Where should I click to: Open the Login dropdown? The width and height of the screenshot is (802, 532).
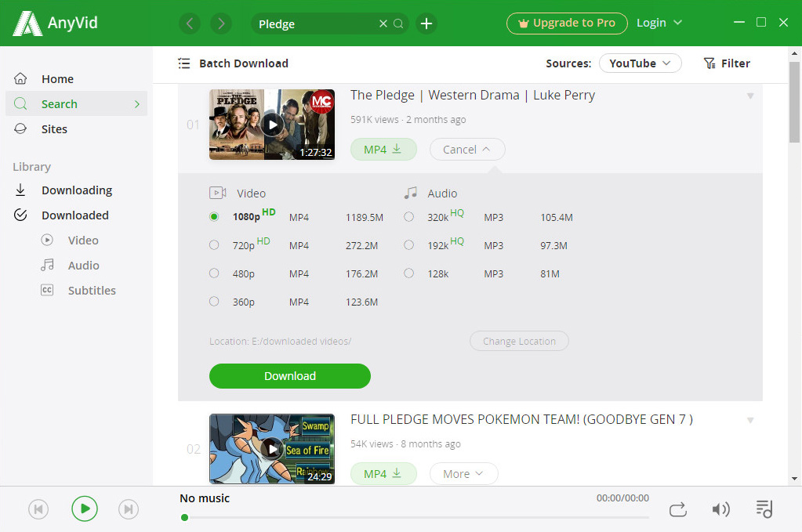[659, 23]
